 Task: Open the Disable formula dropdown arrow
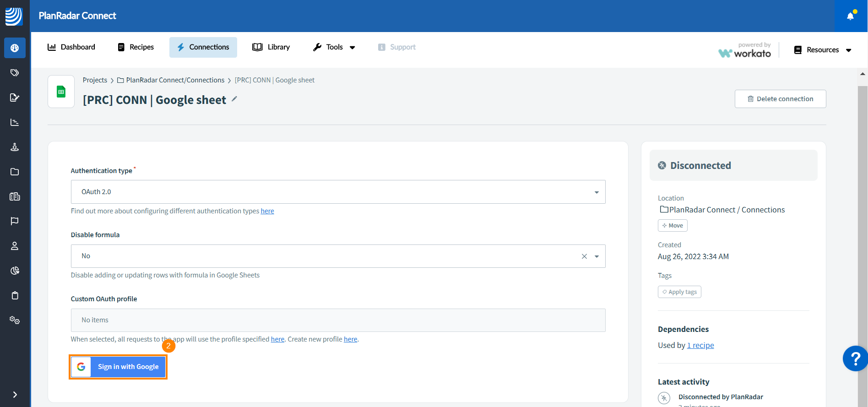pos(597,256)
